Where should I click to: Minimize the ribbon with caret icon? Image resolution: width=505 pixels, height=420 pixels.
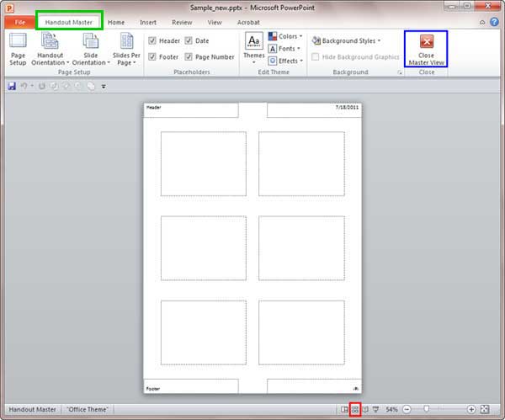click(482, 22)
